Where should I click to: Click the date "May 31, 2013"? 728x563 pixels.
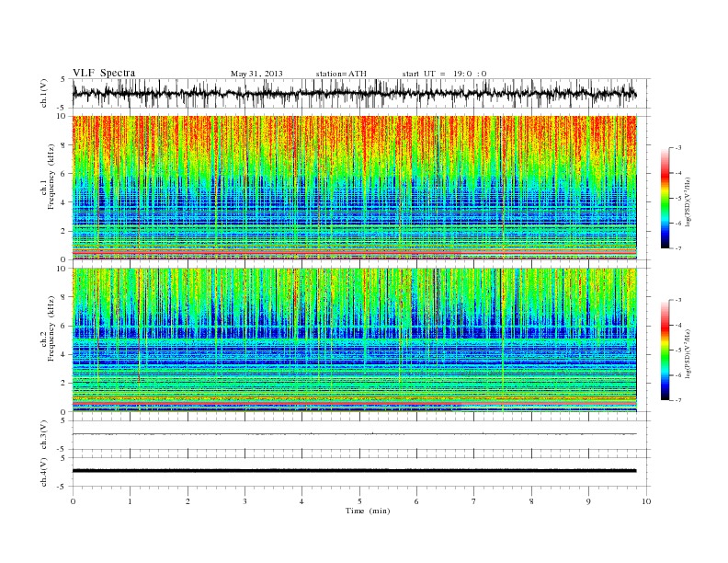256,74
